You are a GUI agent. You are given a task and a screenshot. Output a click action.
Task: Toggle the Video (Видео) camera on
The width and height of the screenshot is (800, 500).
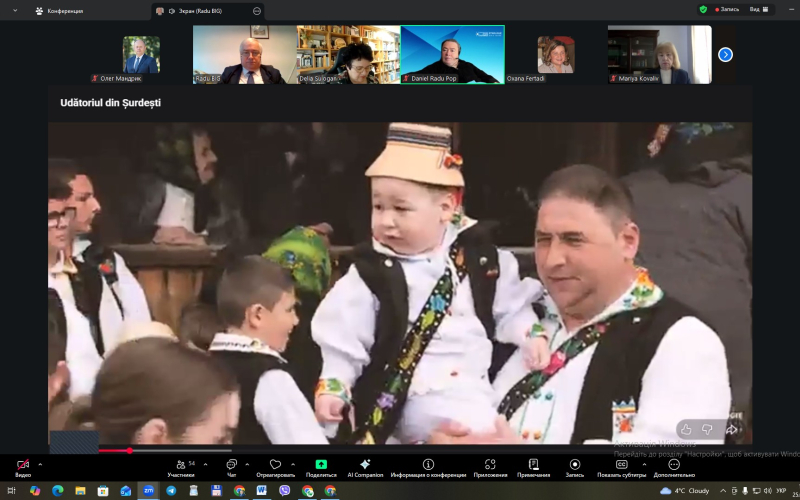tap(23, 465)
